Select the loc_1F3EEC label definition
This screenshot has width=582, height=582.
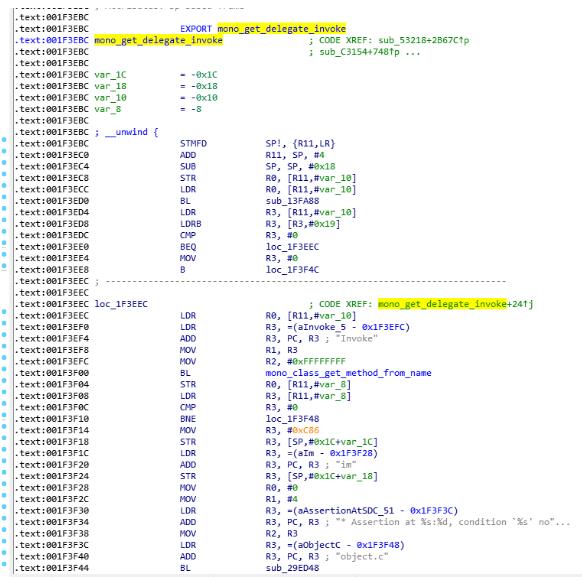point(121,304)
